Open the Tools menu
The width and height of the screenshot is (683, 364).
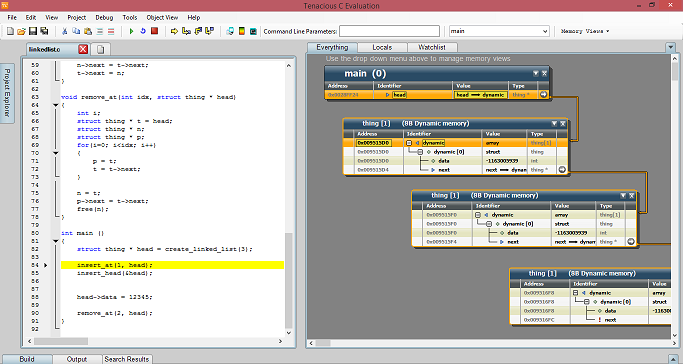point(130,17)
